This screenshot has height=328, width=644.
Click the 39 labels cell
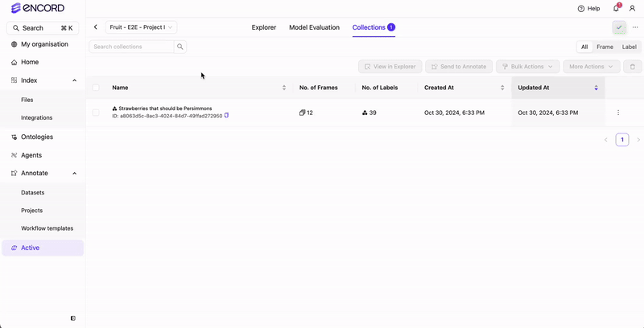tap(369, 113)
